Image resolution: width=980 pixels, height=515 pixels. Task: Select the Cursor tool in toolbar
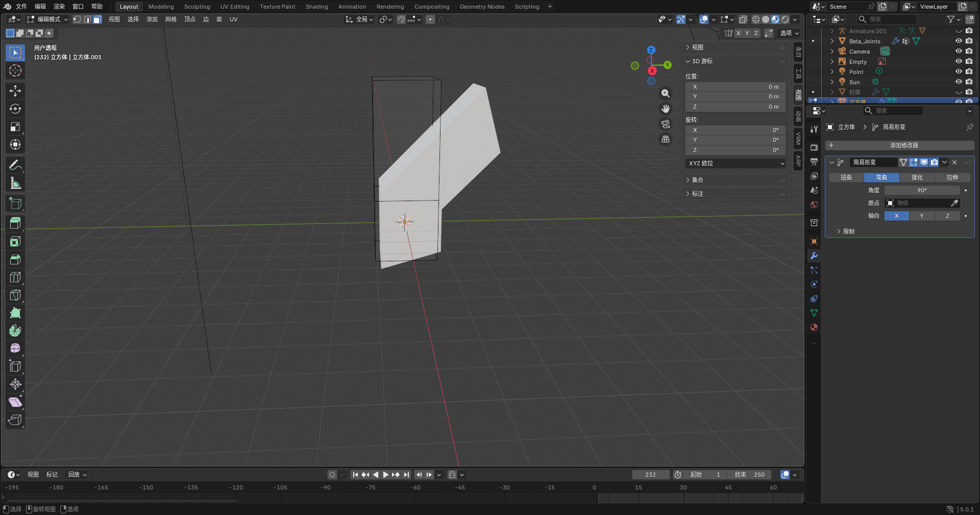pos(15,70)
